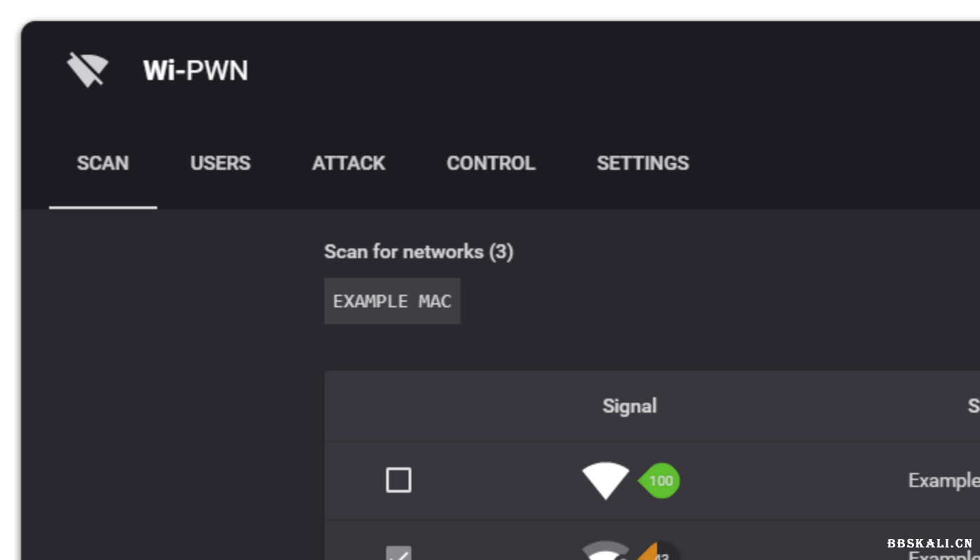The width and height of the screenshot is (980, 560).
Task: Open the USERS tab
Action: (220, 164)
